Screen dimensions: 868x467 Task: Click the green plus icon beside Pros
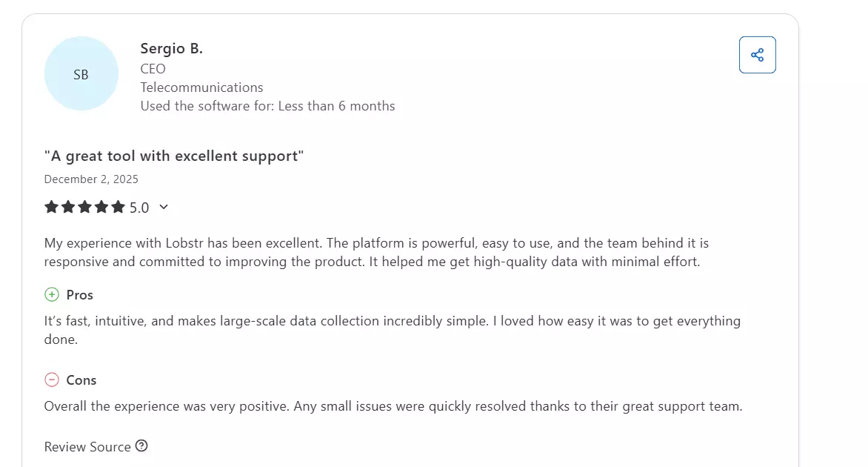(50, 294)
